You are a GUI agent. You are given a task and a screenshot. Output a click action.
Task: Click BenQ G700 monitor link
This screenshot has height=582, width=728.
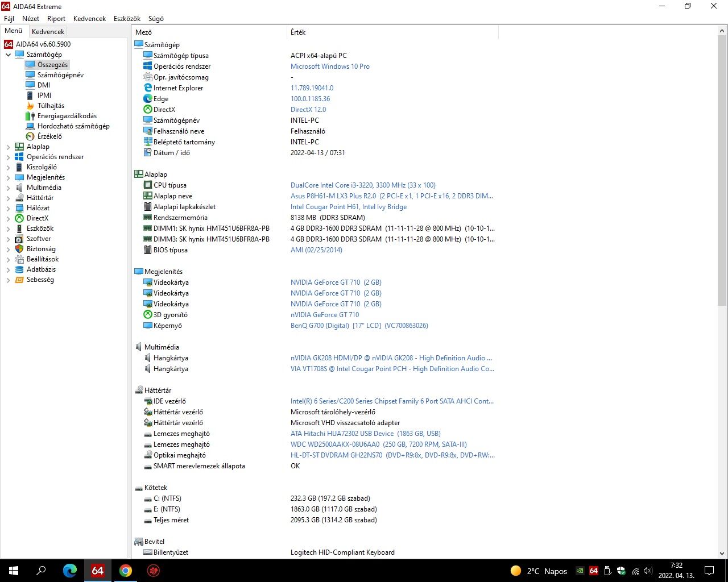tap(359, 326)
